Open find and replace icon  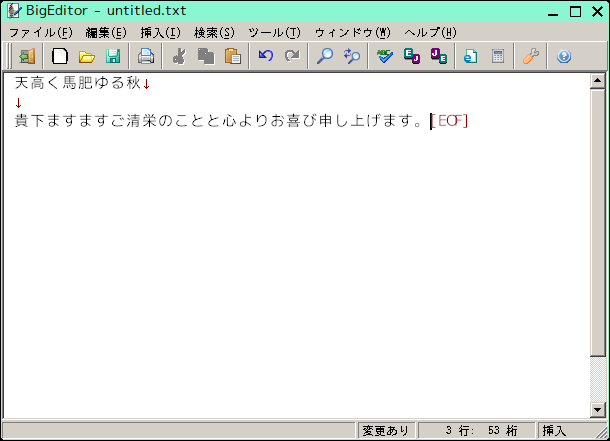[352, 56]
